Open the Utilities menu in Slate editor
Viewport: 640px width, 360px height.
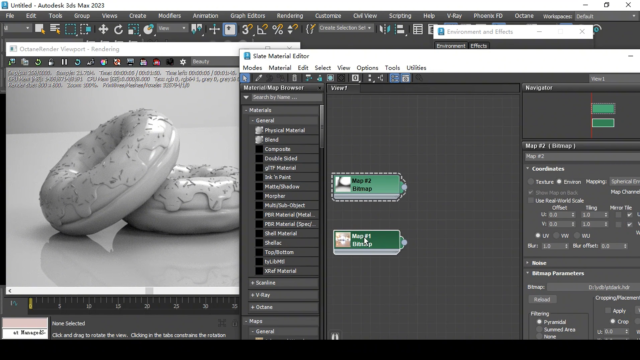point(416,68)
